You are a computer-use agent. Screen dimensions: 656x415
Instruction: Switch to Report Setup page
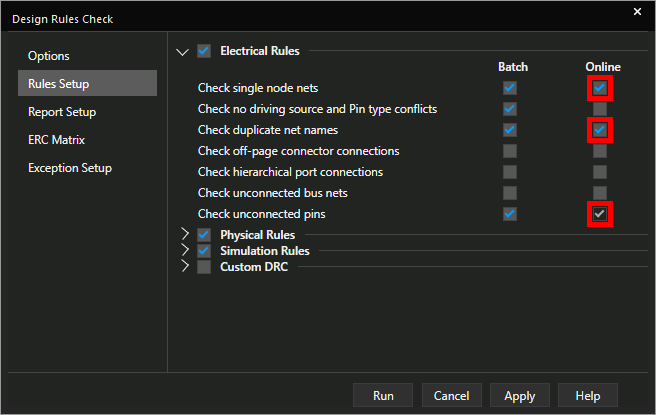point(62,112)
